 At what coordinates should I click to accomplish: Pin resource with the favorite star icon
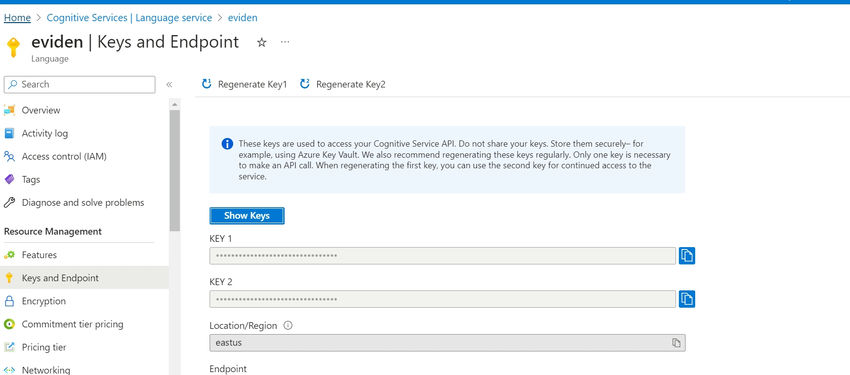(261, 42)
